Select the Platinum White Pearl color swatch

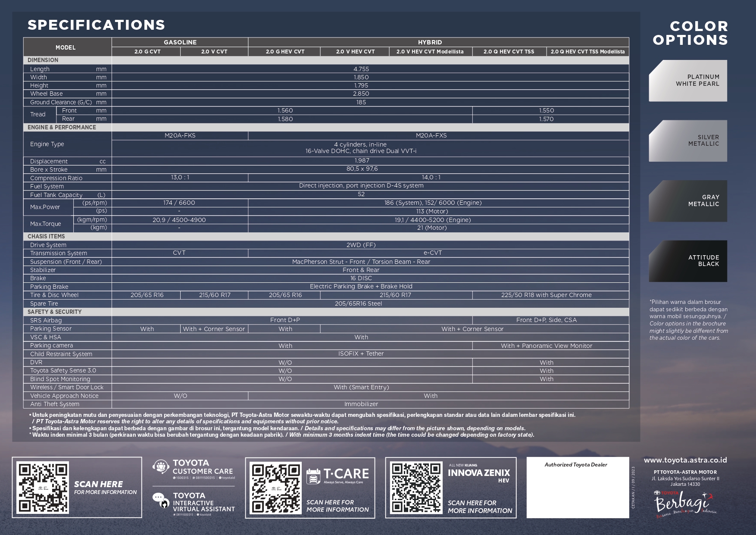pyautogui.click(x=688, y=81)
